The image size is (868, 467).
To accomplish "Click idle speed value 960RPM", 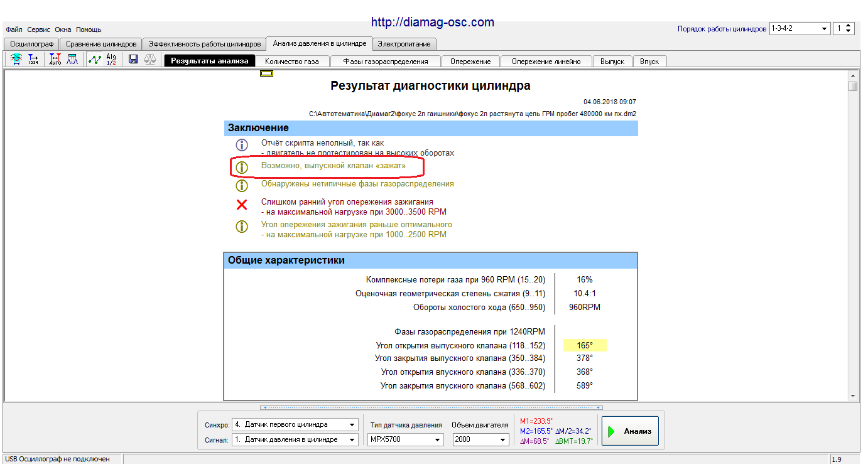I will click(x=585, y=308).
